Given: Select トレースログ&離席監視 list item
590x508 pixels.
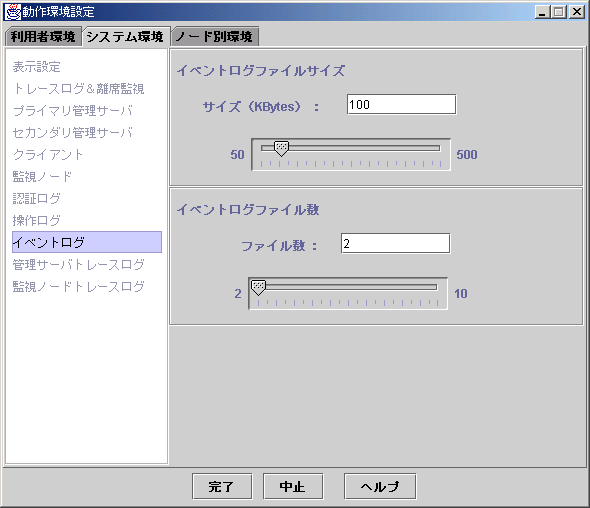Looking at the screenshot, I should coord(78,89).
